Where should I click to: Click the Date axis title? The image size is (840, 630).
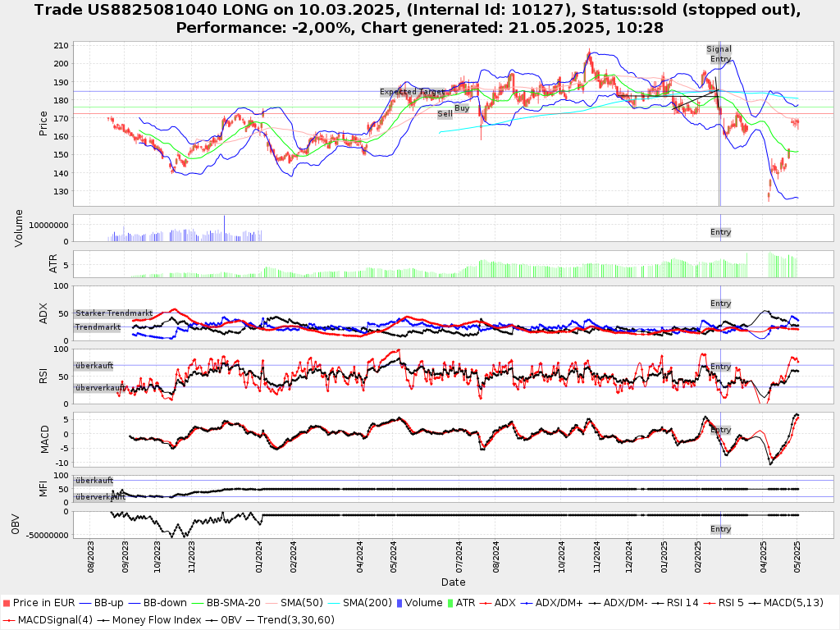(453, 582)
